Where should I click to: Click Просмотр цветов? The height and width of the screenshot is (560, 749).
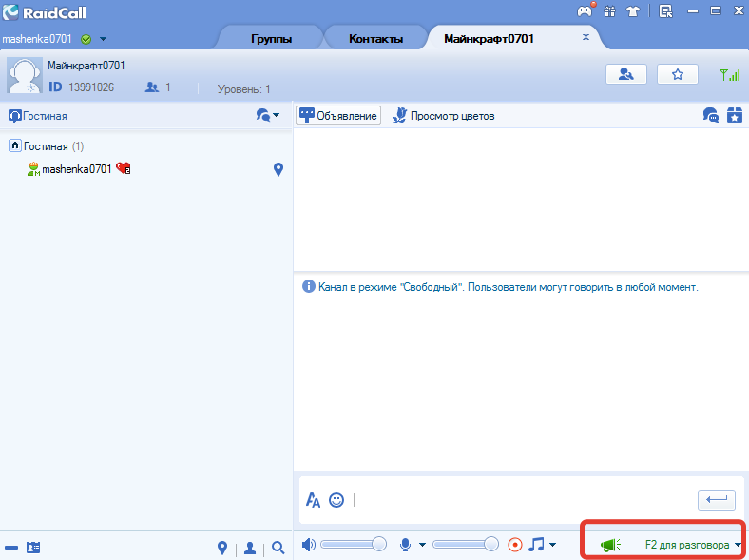click(443, 116)
